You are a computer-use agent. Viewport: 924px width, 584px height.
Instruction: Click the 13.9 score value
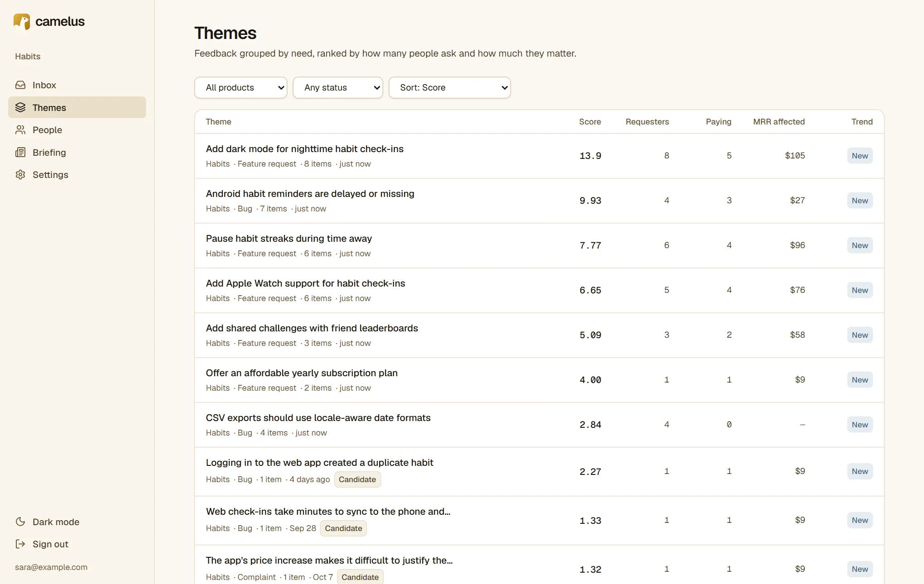pyautogui.click(x=590, y=156)
